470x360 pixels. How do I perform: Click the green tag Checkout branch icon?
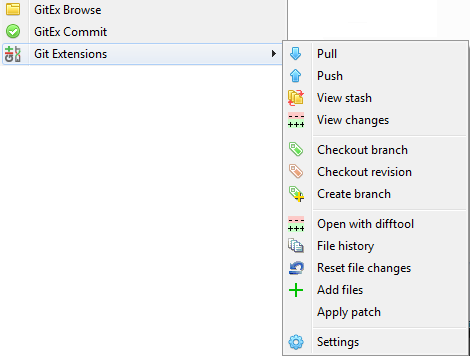pos(296,149)
